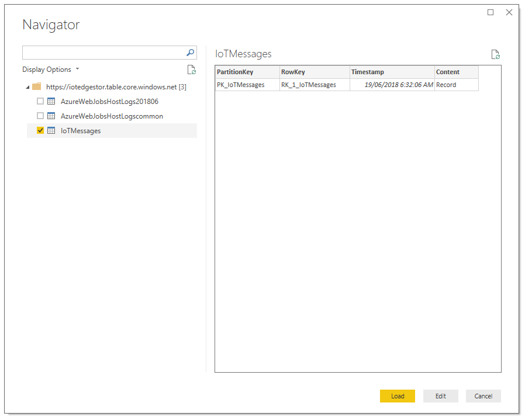525x420 pixels.
Task: Uncheck the IoTMessages checkbox
Action: pos(40,130)
